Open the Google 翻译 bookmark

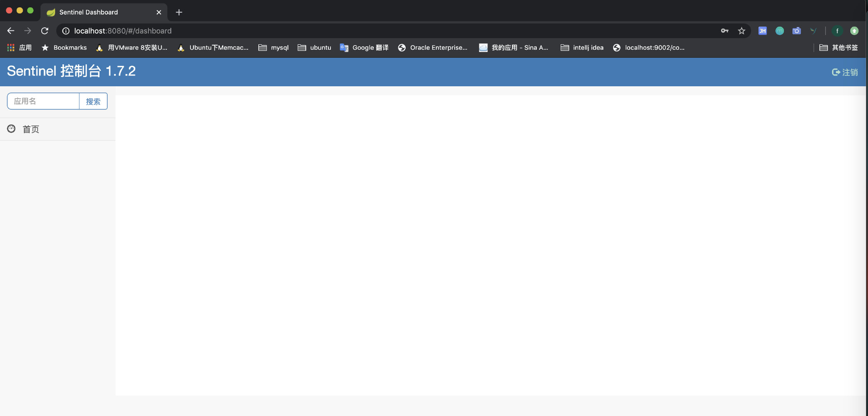click(x=364, y=48)
